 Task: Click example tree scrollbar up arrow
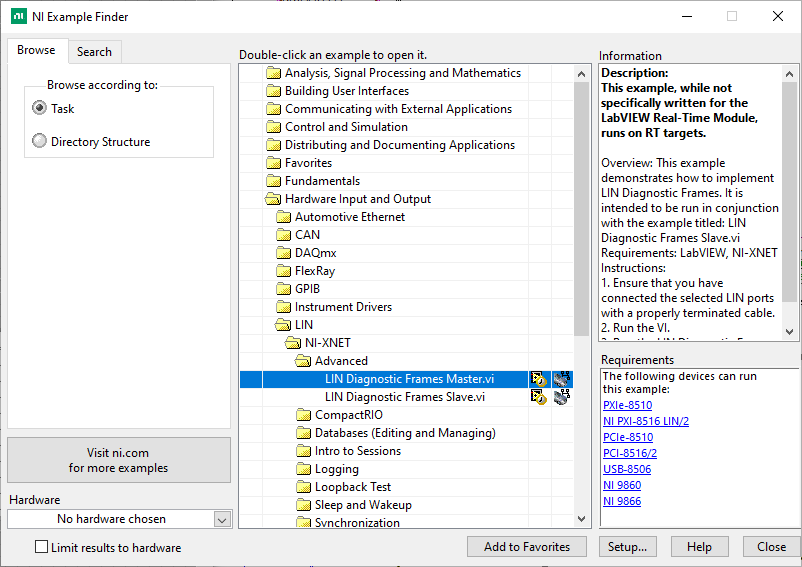point(582,74)
